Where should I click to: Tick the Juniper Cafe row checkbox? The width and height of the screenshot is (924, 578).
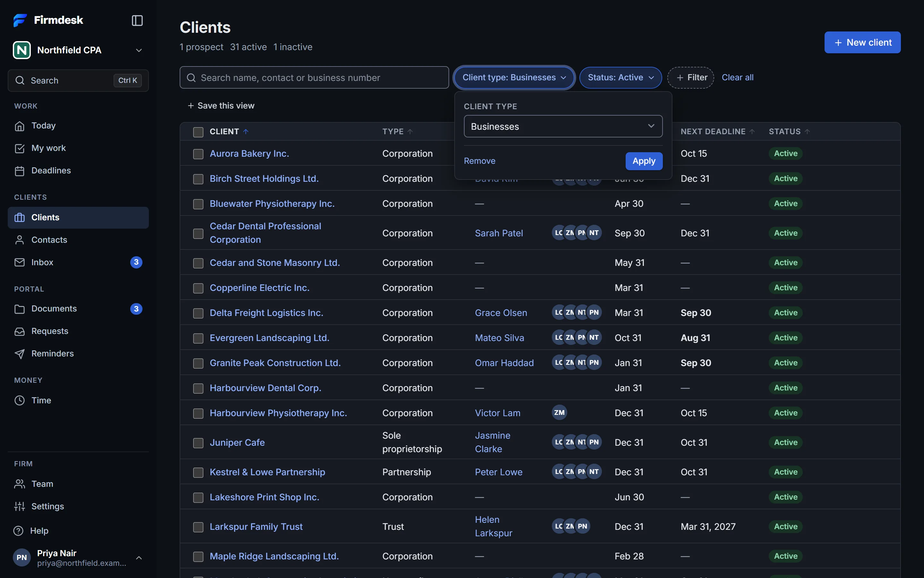pos(198,443)
